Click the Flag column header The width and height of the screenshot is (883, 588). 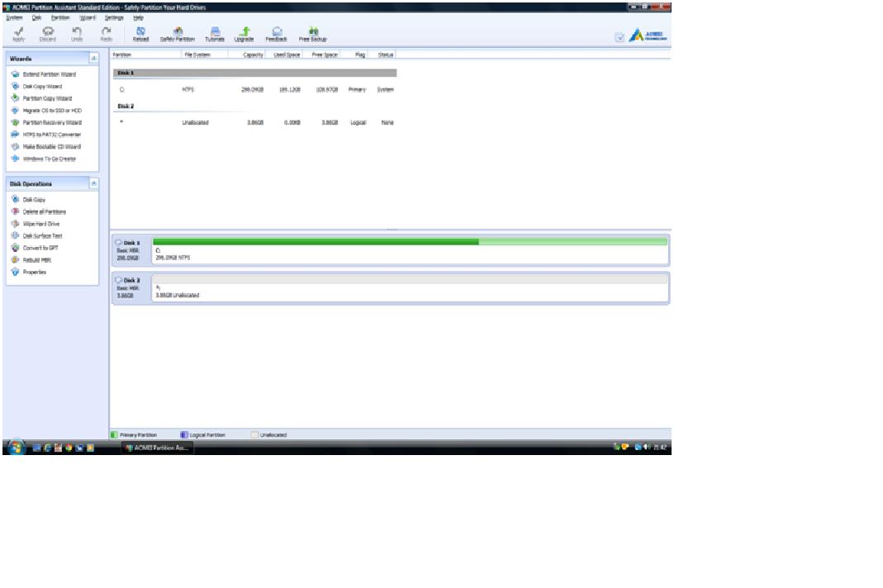[x=355, y=55]
